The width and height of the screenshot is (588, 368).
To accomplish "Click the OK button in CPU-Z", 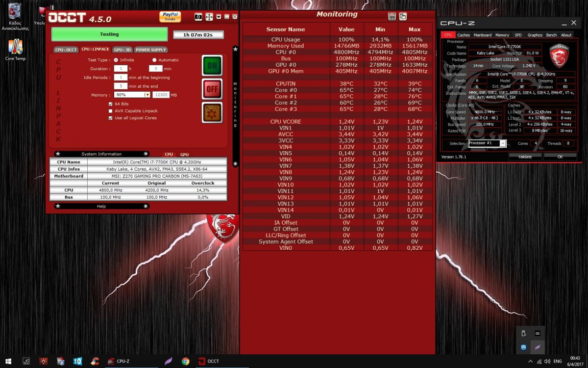I will 560,157.
